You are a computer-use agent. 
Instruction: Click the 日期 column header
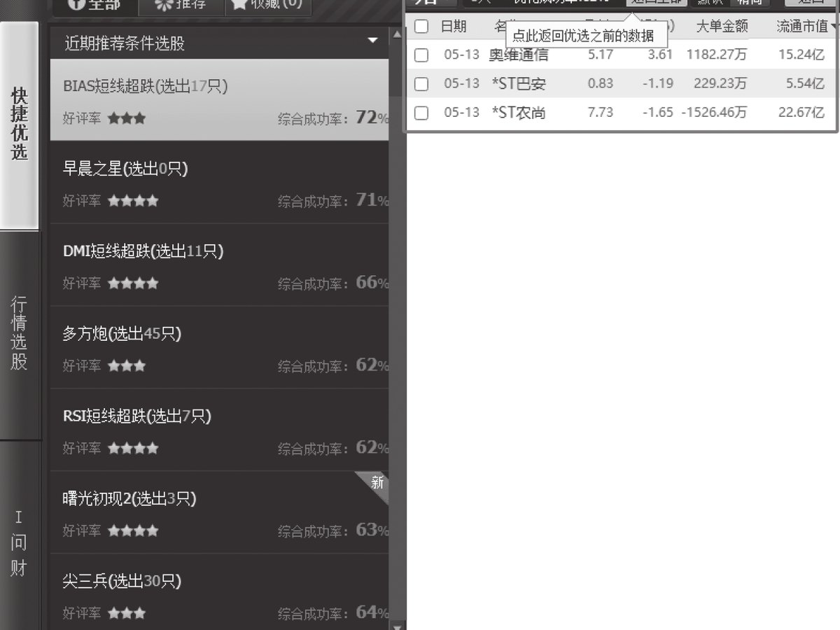point(453,27)
